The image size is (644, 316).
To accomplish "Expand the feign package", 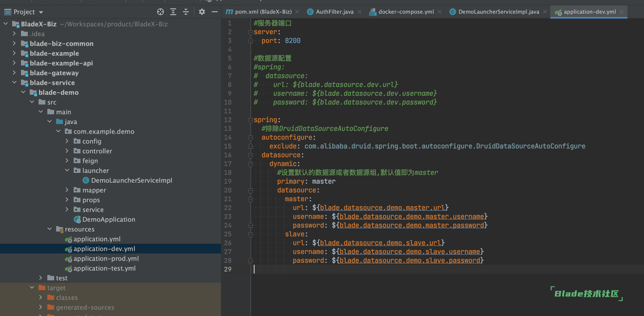I will click(x=67, y=160).
